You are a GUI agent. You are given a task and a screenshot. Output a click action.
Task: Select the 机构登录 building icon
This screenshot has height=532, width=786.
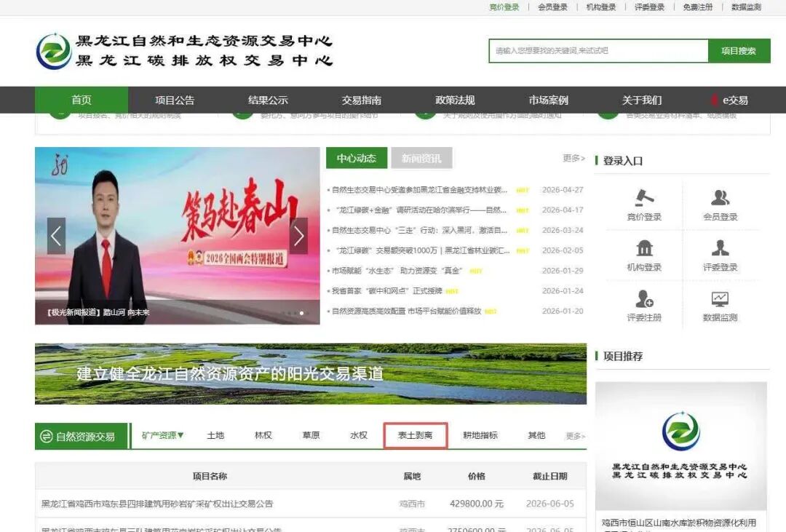tap(644, 247)
